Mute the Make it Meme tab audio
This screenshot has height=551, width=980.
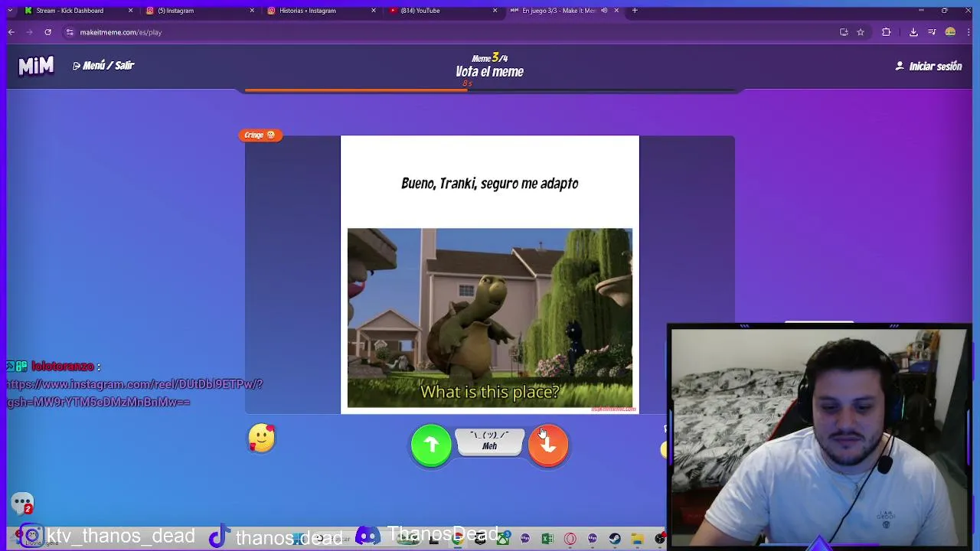[x=604, y=11]
